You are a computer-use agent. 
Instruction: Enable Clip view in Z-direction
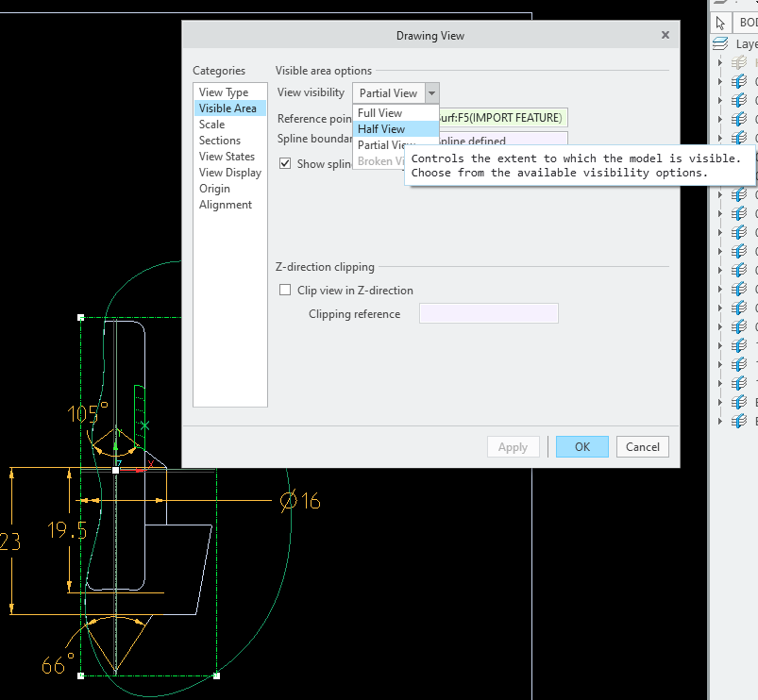pos(285,291)
